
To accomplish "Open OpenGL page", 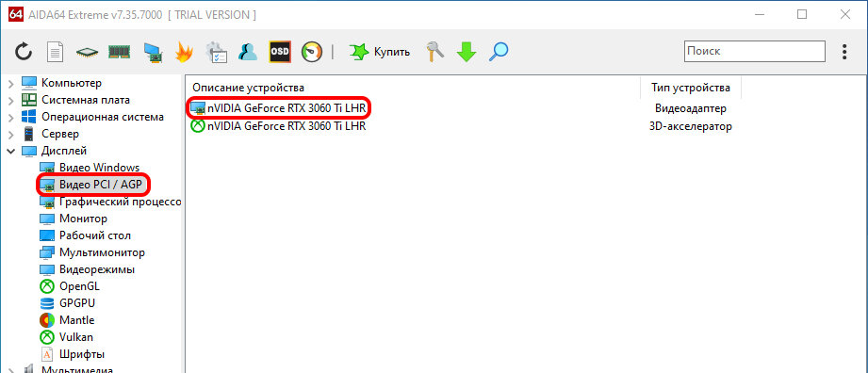I will pos(79,286).
